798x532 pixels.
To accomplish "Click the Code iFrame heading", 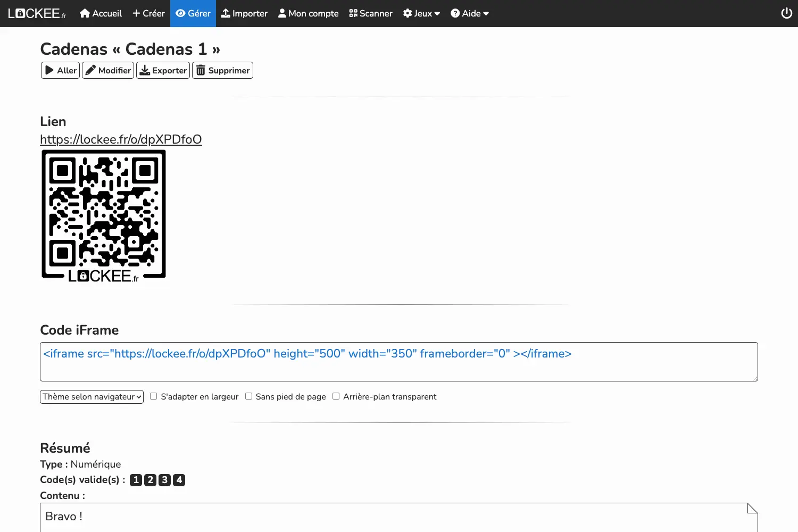I will point(79,330).
